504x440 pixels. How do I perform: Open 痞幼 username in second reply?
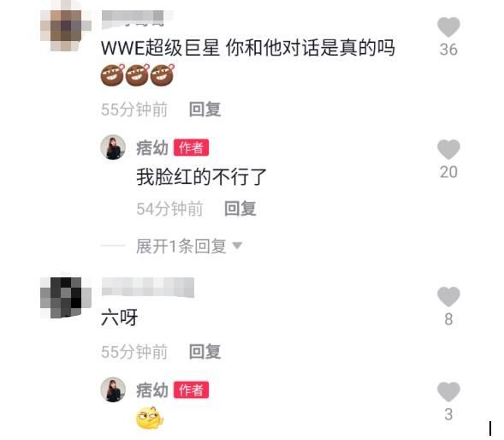pos(152,390)
